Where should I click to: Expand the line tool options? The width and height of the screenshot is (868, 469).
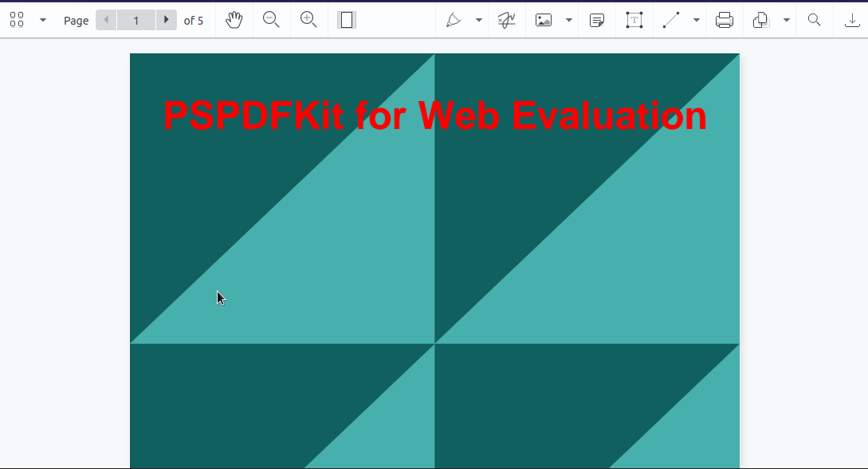tap(694, 20)
